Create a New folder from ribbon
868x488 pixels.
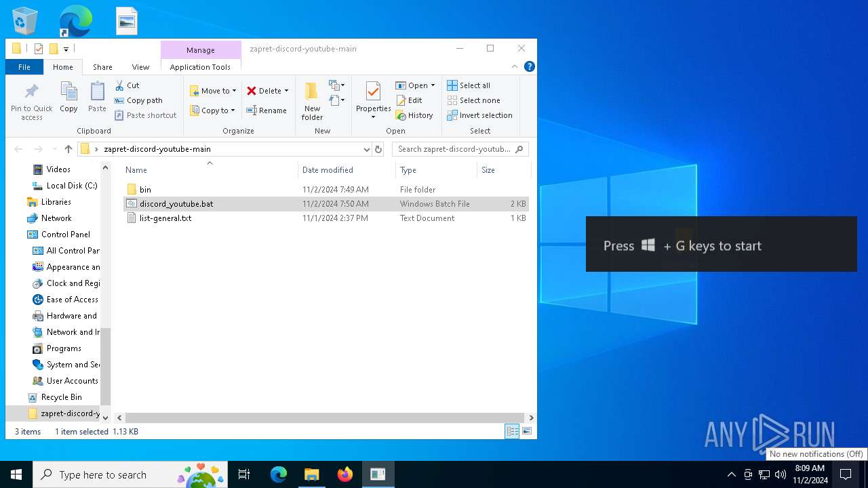[x=312, y=102]
